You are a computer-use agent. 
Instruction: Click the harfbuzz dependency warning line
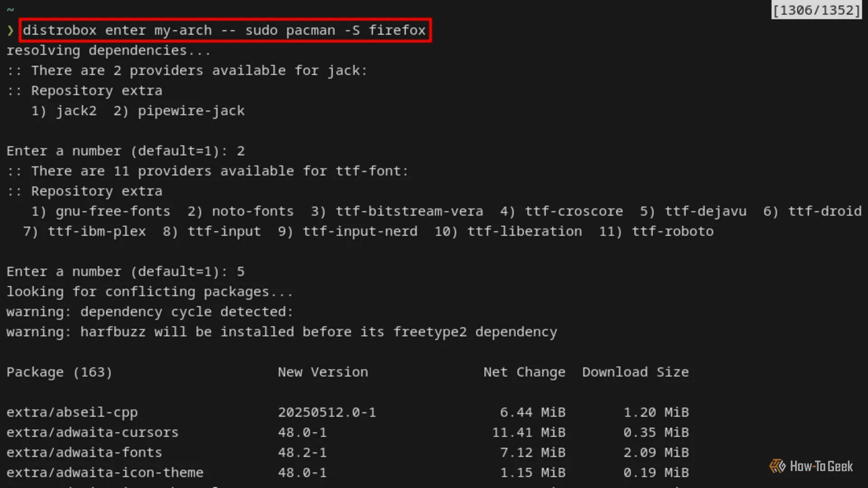click(281, 332)
